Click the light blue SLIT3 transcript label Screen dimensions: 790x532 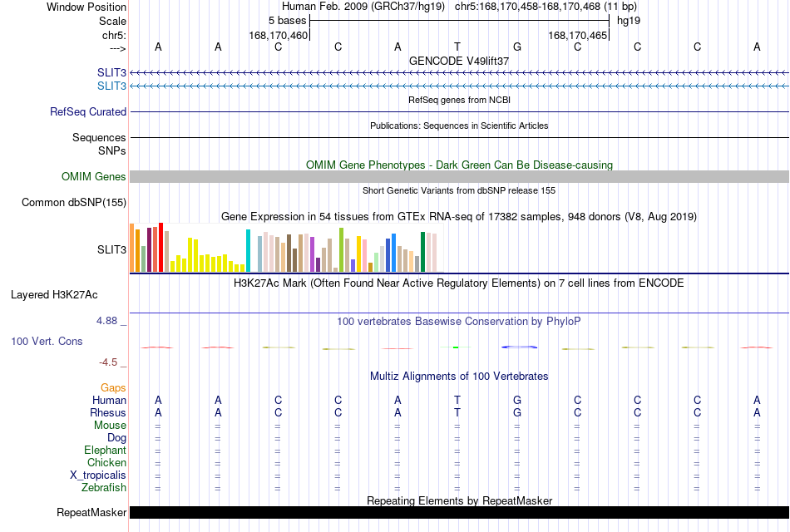point(111,86)
